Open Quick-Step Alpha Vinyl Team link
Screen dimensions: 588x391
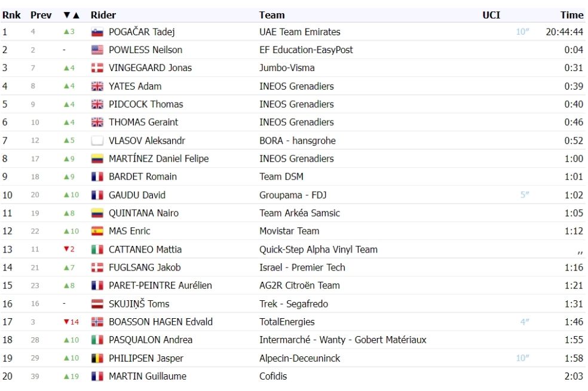coord(318,250)
